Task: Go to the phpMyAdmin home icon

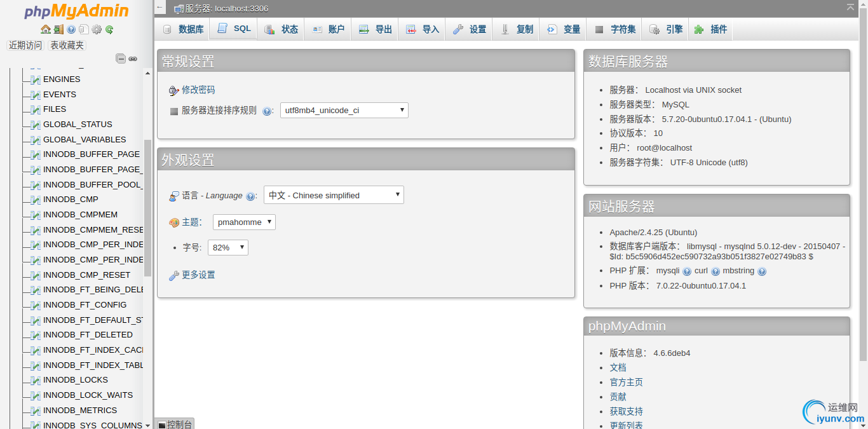Action: coord(46,29)
